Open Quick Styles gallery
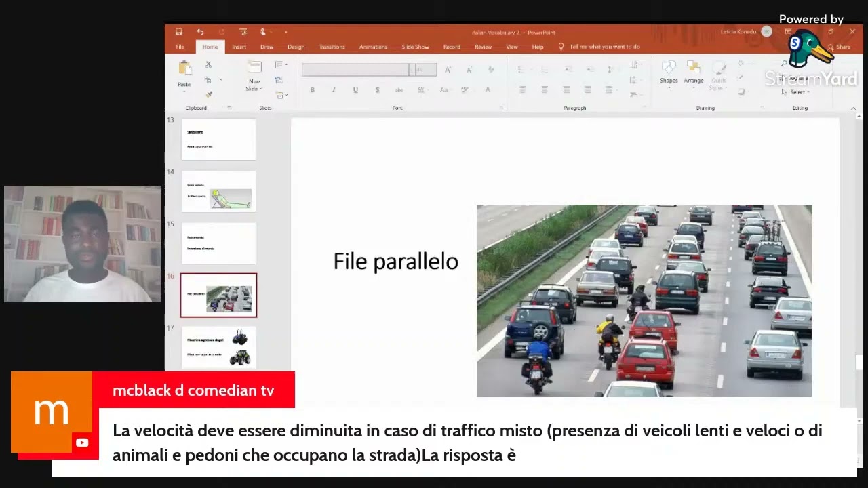The image size is (868, 488). click(718, 76)
